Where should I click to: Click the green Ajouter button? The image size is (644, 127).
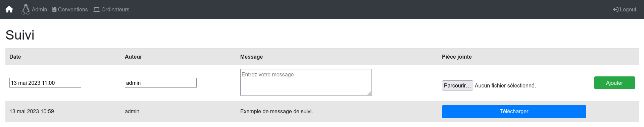click(614, 83)
